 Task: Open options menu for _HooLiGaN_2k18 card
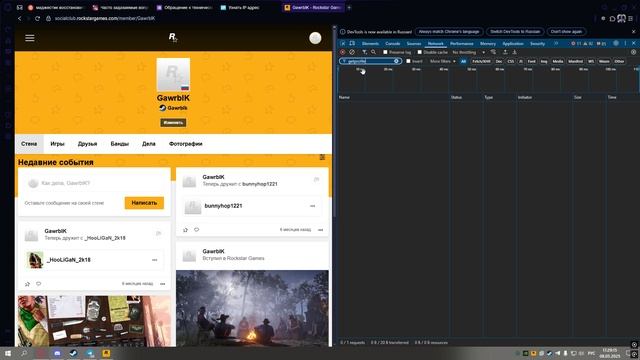(155, 260)
